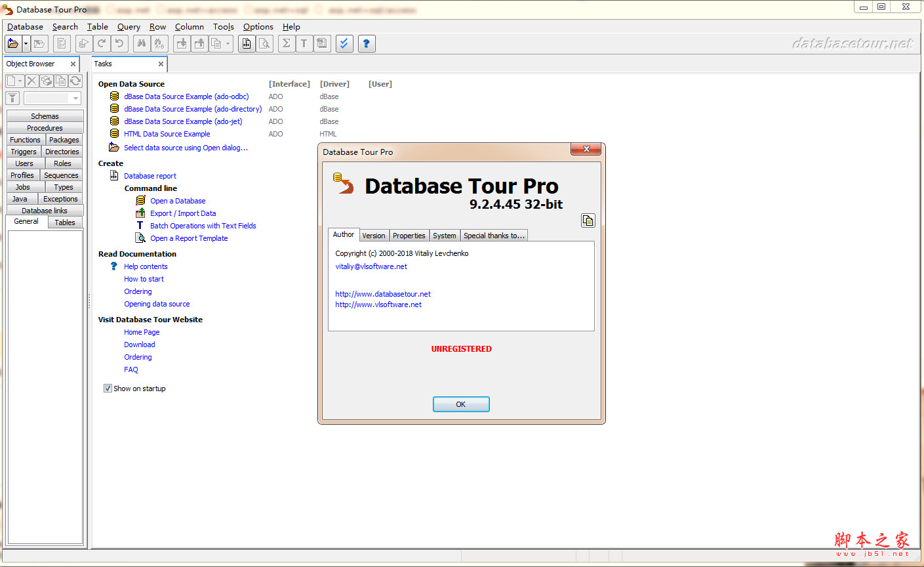The height and width of the screenshot is (567, 924).
Task: Open the Help contents link
Action: pyautogui.click(x=146, y=266)
